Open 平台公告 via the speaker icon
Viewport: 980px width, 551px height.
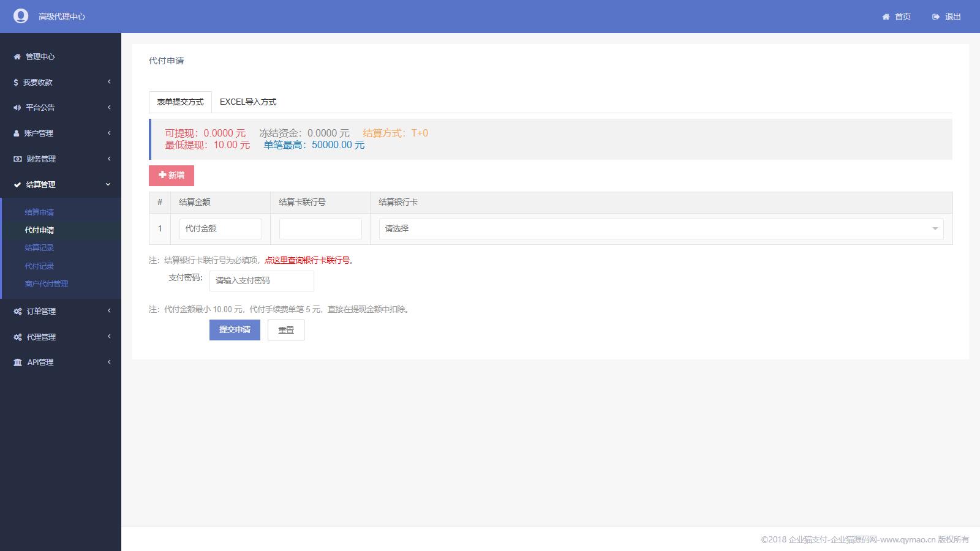coord(17,107)
